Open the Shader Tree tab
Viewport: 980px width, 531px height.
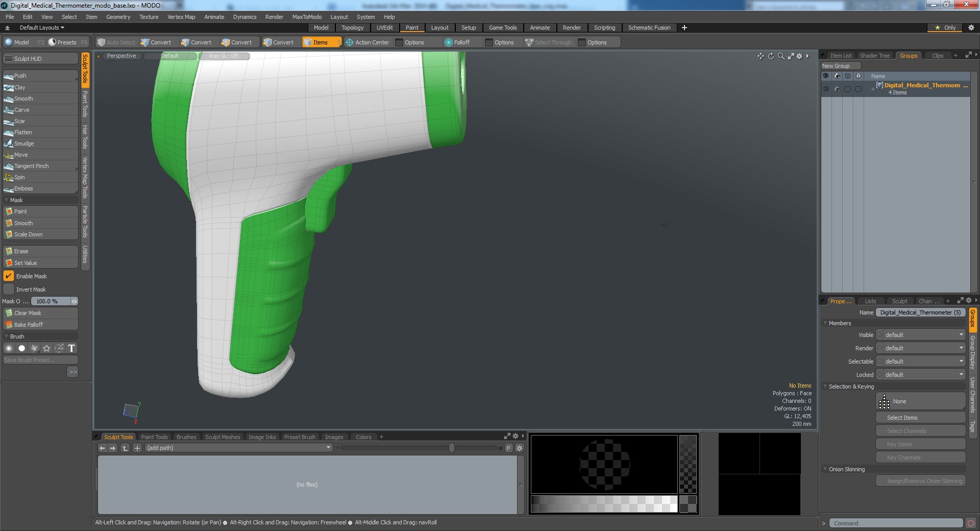click(874, 56)
